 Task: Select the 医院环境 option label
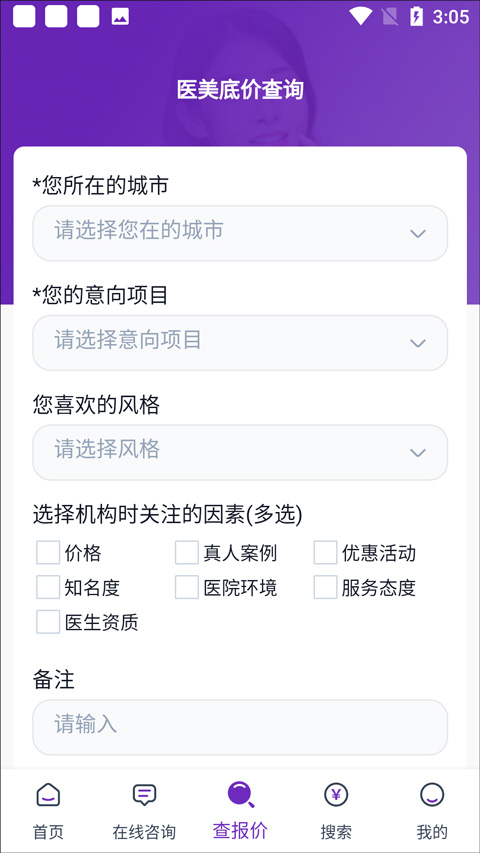coord(240,588)
